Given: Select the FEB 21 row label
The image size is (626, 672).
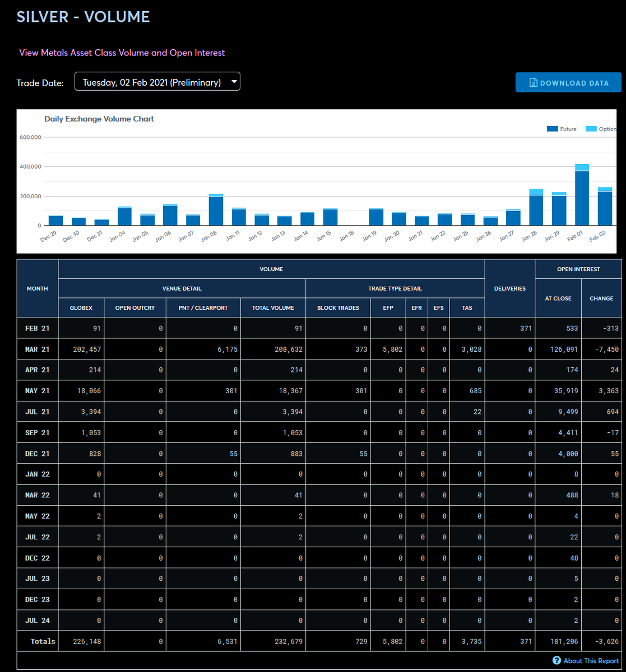Looking at the screenshot, I should (38, 328).
